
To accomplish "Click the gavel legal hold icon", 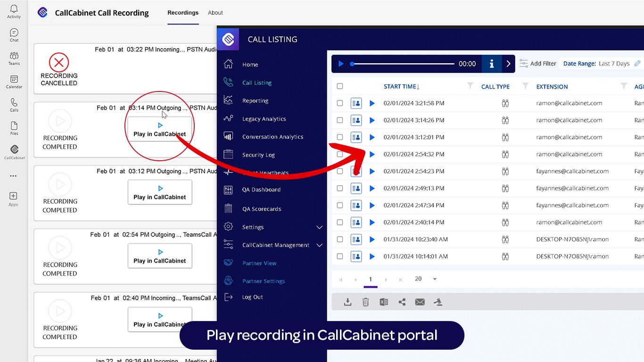I will [438, 302].
